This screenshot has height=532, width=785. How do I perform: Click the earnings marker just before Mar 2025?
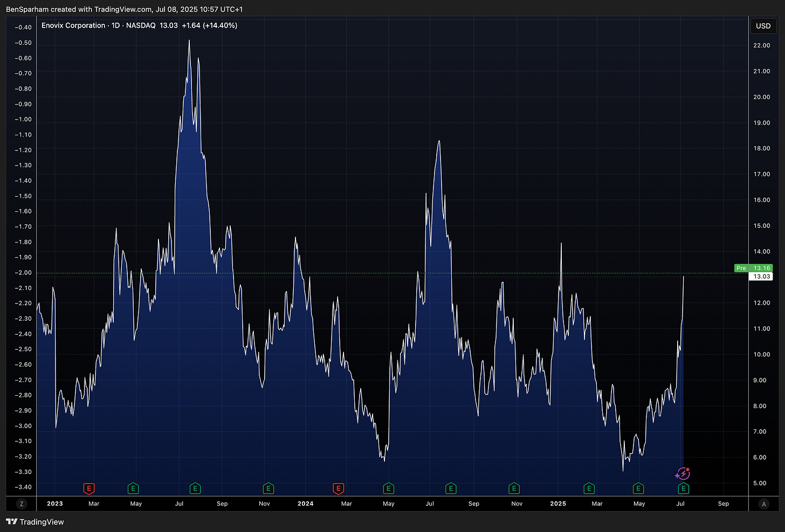click(x=589, y=489)
